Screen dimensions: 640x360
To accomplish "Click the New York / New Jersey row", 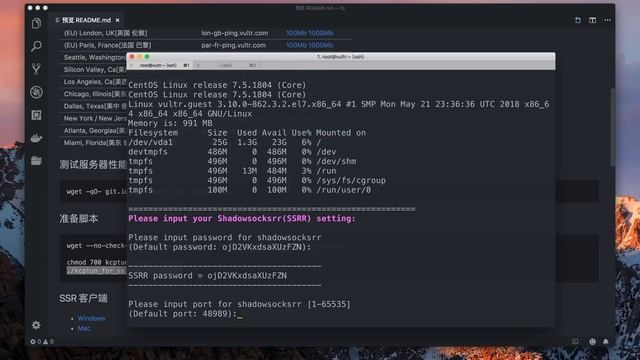I will [x=94, y=118].
